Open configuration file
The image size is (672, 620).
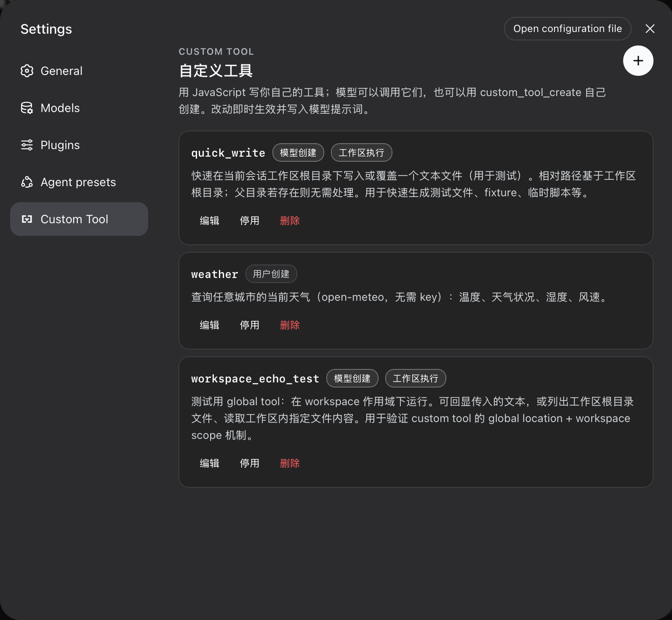pyautogui.click(x=568, y=29)
